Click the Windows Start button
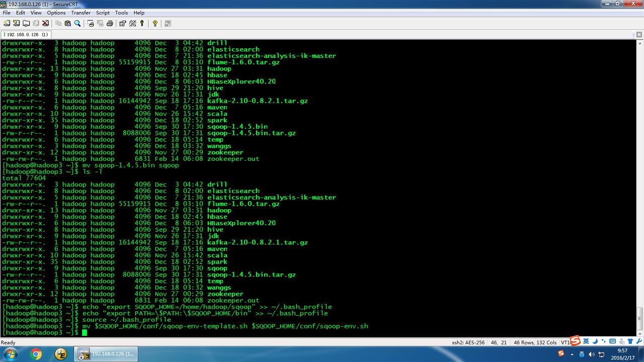Viewport: 644px width, 362px height. 10,354
